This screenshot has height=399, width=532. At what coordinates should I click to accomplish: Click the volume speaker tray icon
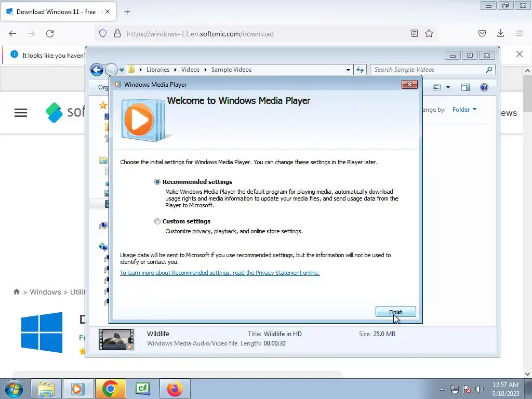pos(480,389)
